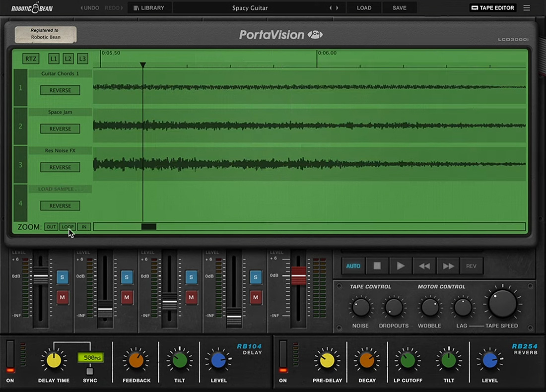Click the Rewind transport button

[x=424, y=266]
